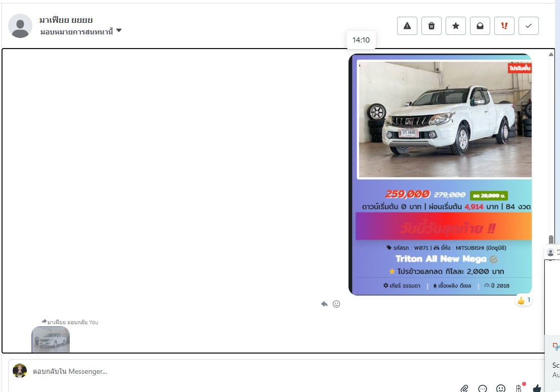The height and width of the screenshot is (392, 560).
Task: Mark conversation done with checkmark
Action: 529,26
